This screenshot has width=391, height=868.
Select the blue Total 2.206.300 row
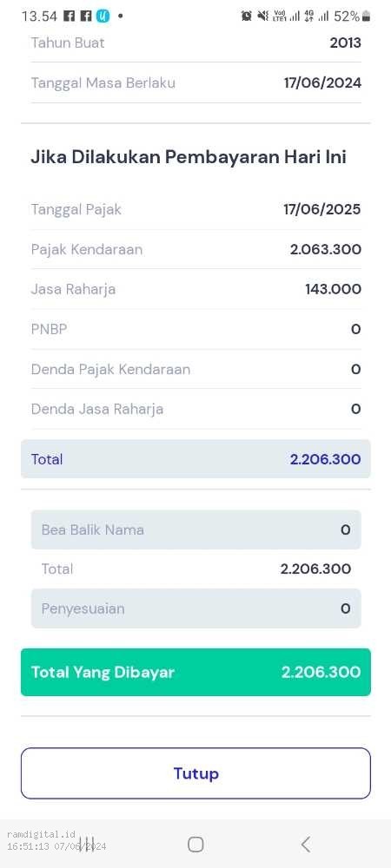click(195, 459)
